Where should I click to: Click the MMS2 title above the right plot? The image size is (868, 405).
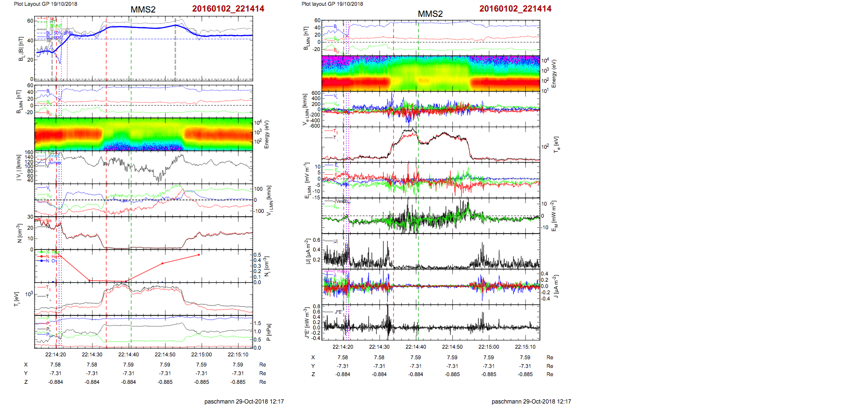point(430,14)
